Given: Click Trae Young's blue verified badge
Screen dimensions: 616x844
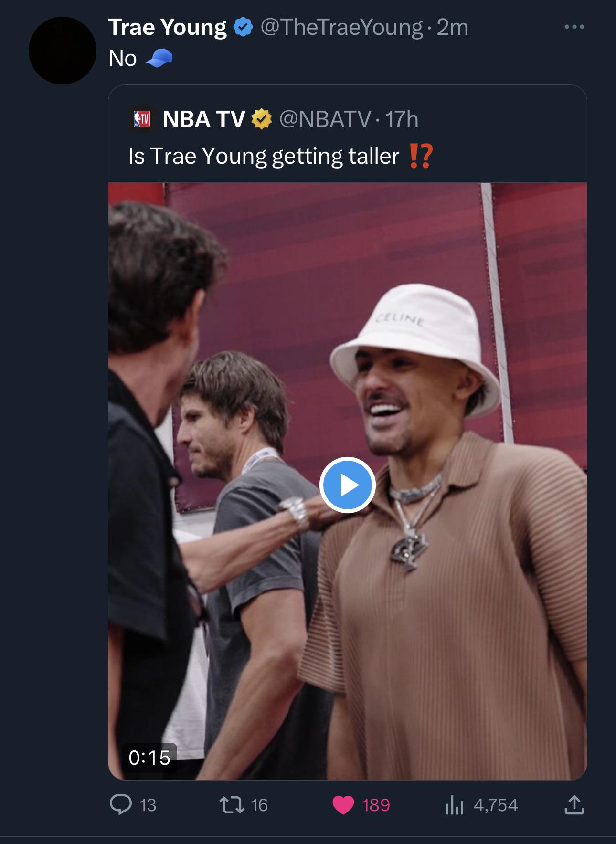Looking at the screenshot, I should 243,27.
